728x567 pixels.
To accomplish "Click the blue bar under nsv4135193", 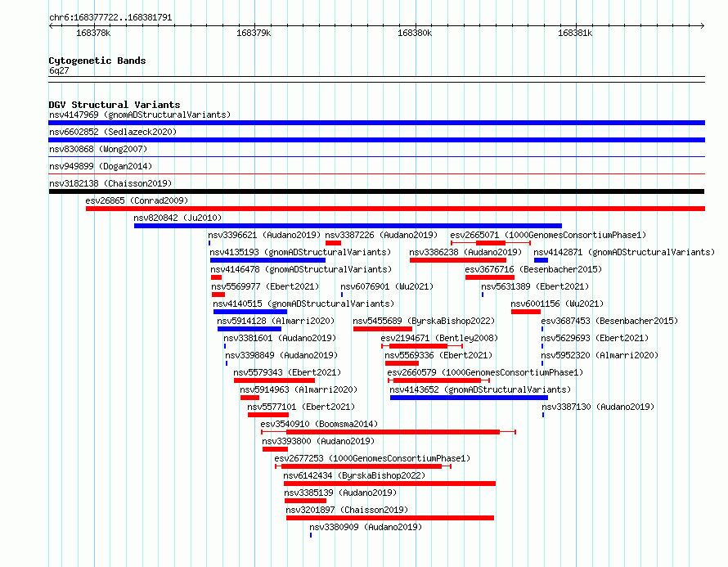I will point(267,260).
